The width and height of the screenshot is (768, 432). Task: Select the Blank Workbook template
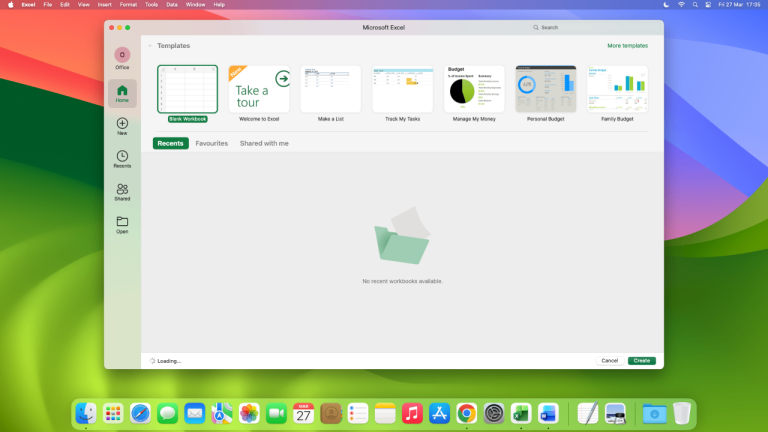[x=187, y=89]
